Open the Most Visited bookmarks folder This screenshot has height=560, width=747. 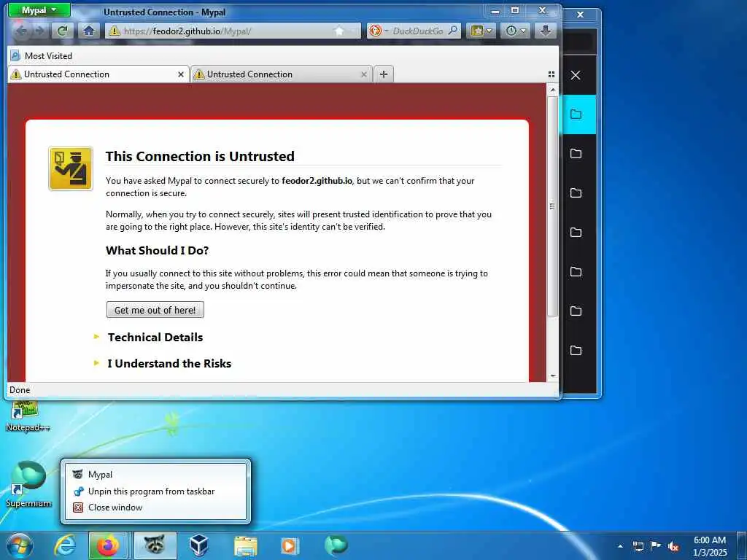click(42, 55)
